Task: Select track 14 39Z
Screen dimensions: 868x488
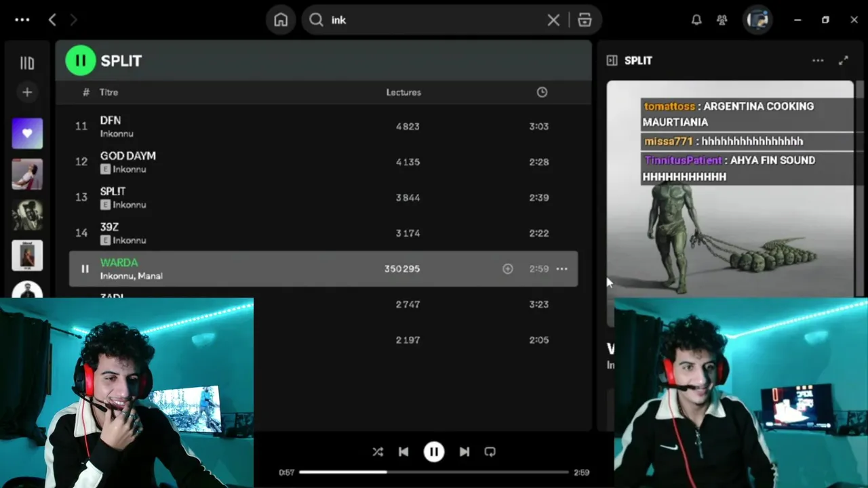Action: click(323, 233)
